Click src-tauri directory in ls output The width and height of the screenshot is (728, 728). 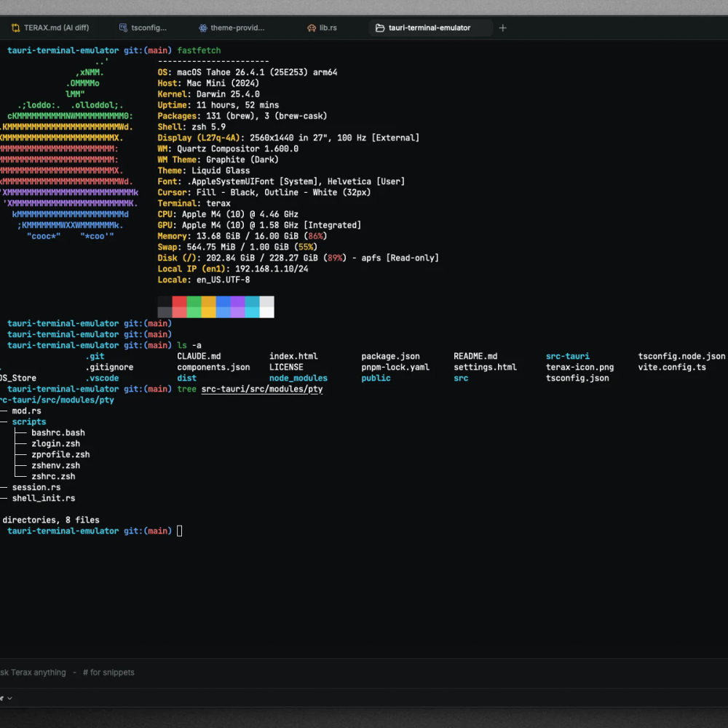[x=568, y=356]
